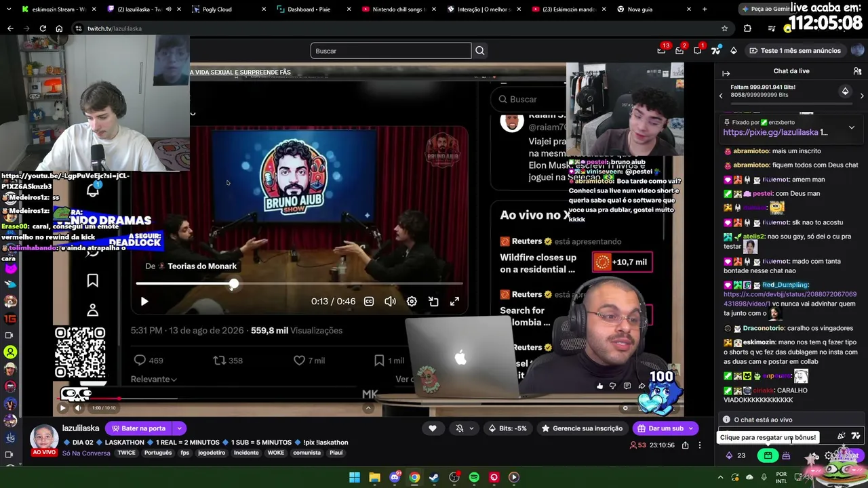Click Teste 1 mês sem anúncios button
Image resolution: width=868 pixels, height=488 pixels.
tap(795, 50)
